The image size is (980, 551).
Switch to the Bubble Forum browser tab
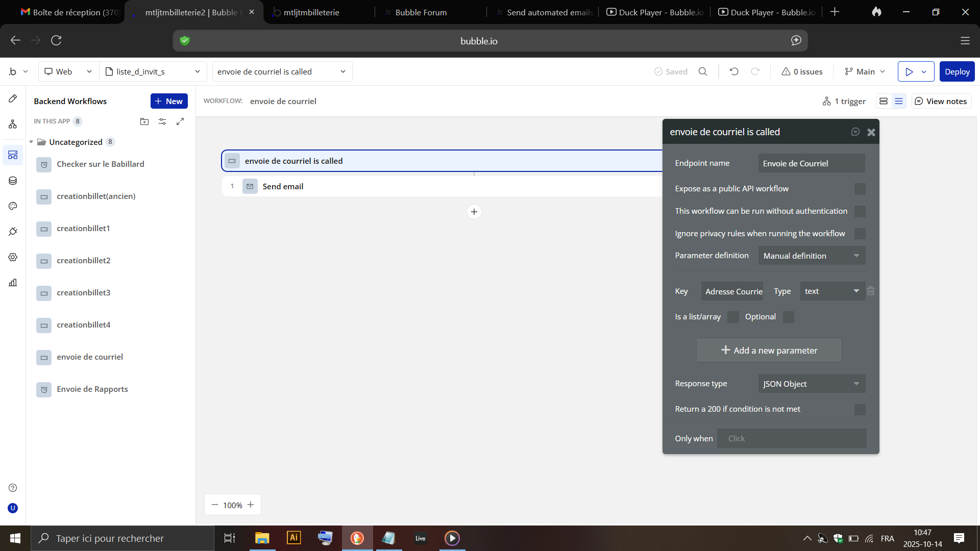(421, 12)
